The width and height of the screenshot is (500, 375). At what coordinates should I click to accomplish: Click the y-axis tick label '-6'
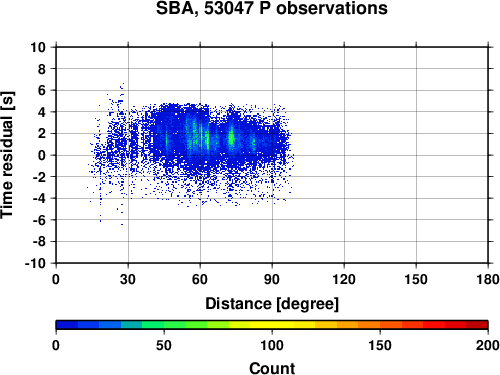pyautogui.click(x=39, y=220)
